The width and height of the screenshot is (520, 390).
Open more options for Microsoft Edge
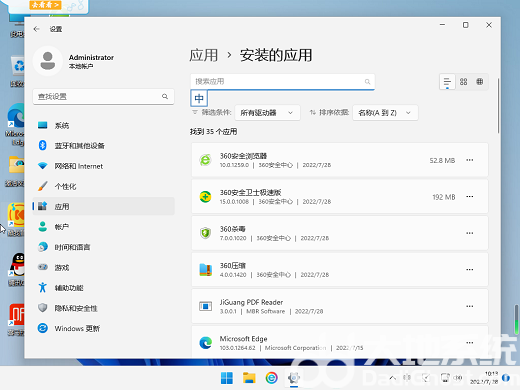tap(470, 343)
